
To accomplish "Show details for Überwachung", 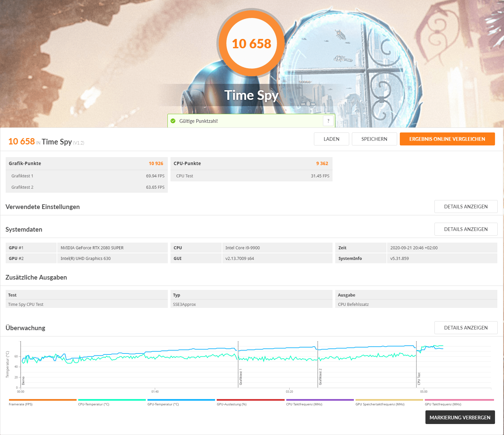I will click(466, 328).
